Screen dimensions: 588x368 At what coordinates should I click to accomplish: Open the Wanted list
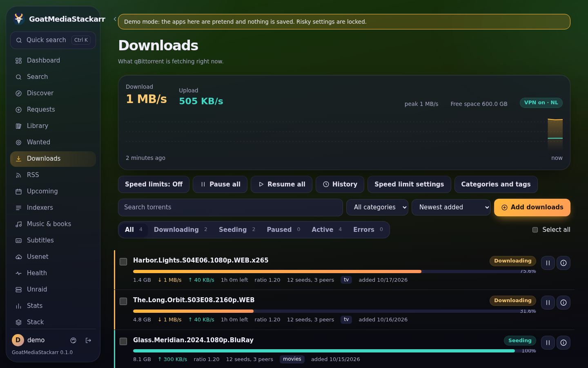pos(53,142)
